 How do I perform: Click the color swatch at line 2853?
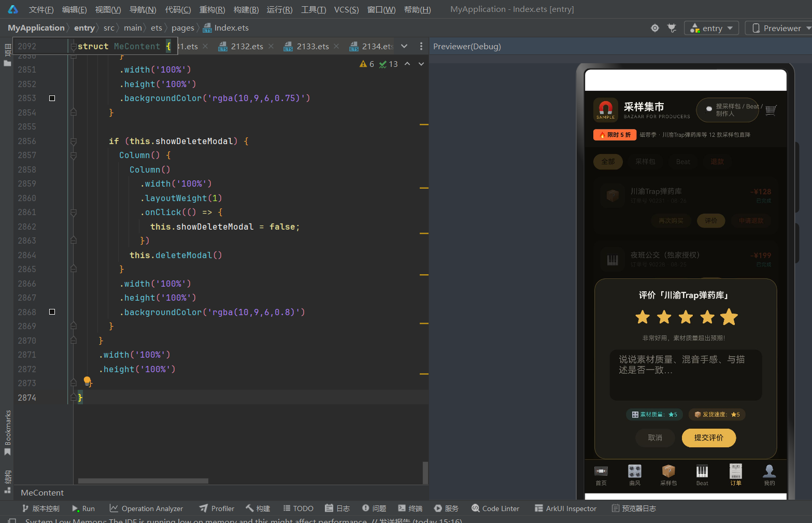[x=52, y=98]
